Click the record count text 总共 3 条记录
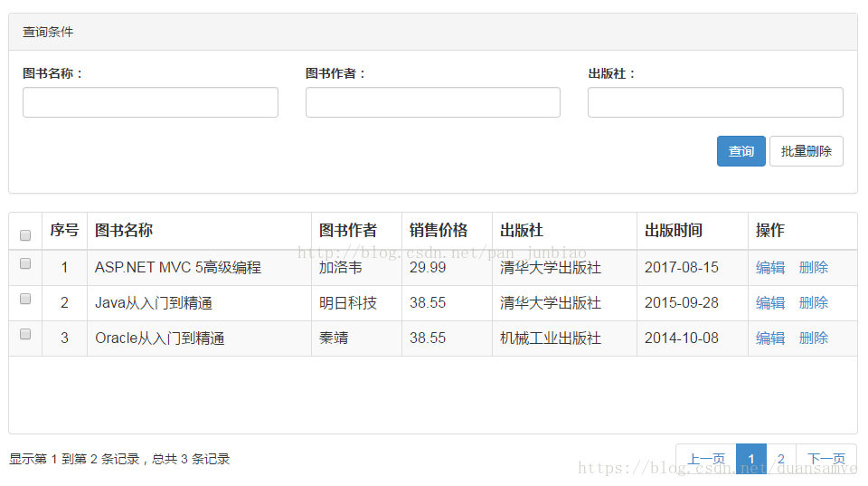 (x=191, y=459)
